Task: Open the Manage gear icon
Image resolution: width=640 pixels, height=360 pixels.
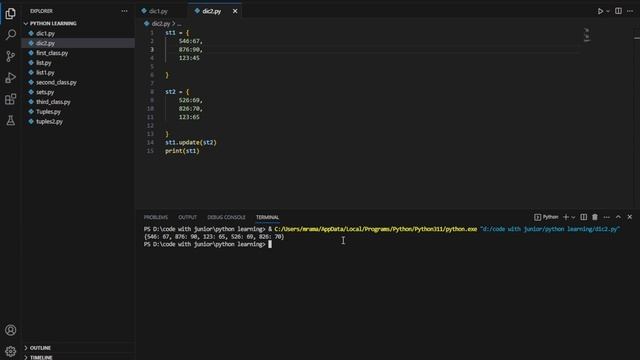Action: (11, 351)
